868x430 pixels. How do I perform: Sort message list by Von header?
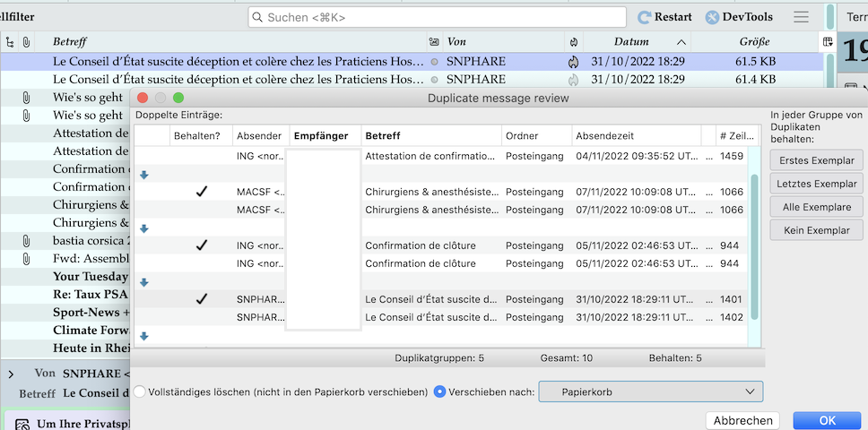(x=504, y=41)
